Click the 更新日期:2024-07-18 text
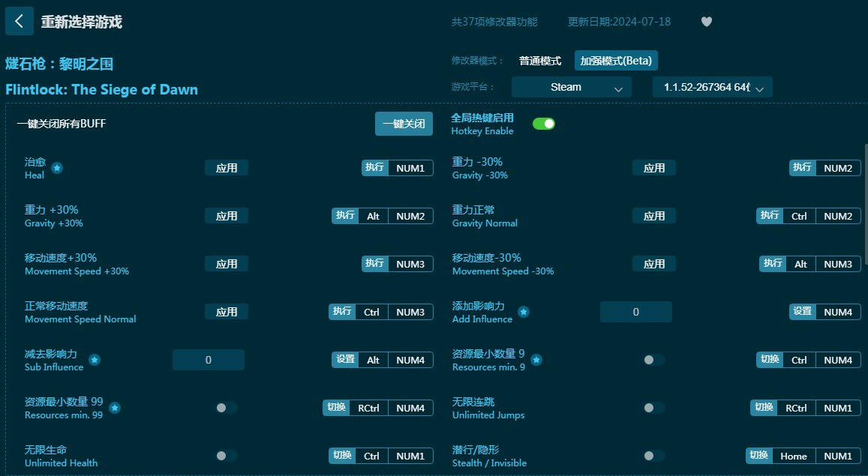Image resolution: width=868 pixels, height=476 pixels. pos(620,22)
